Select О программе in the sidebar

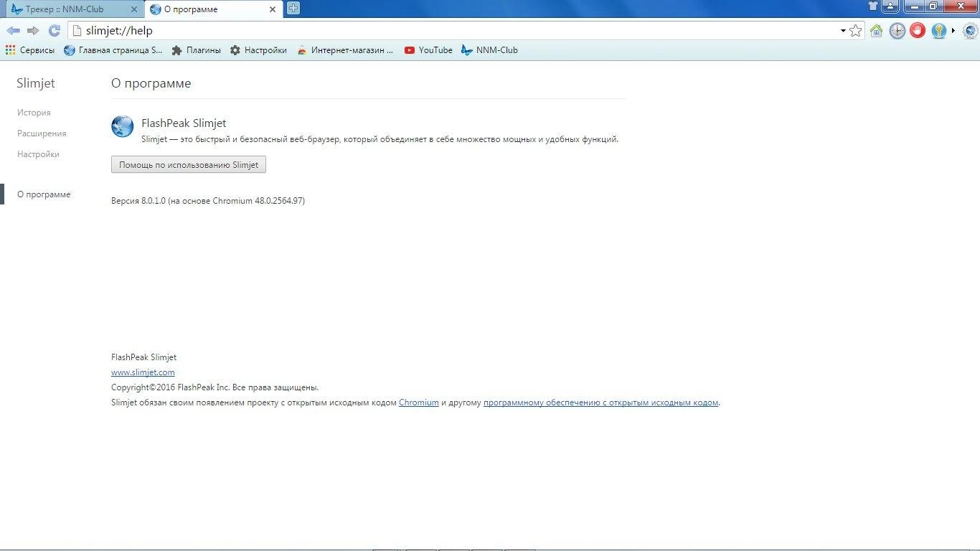point(44,194)
